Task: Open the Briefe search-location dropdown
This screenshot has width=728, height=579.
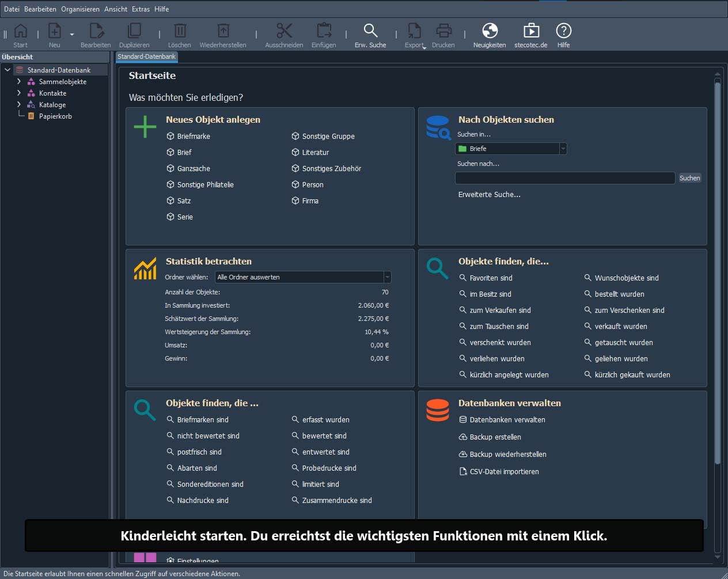Action: tap(511, 149)
